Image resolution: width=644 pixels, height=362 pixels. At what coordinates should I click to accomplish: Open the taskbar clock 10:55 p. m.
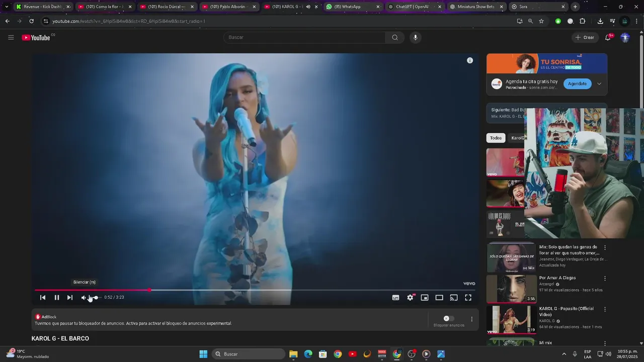click(x=626, y=354)
